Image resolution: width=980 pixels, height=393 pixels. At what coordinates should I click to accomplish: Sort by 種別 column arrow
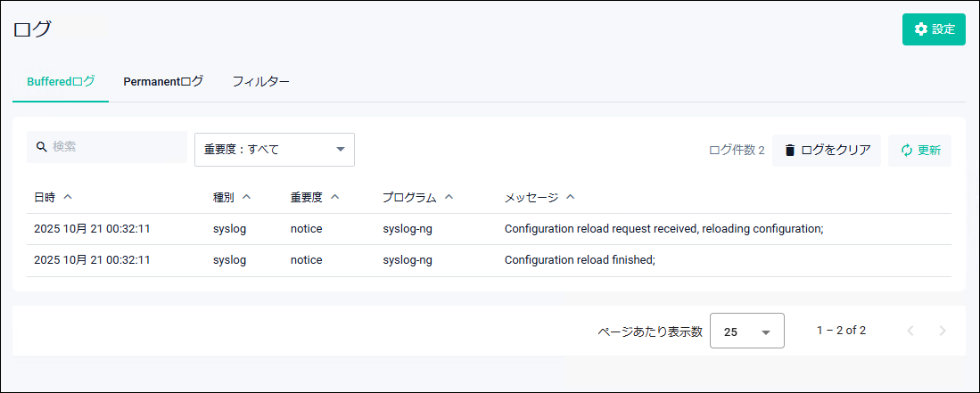(x=247, y=197)
